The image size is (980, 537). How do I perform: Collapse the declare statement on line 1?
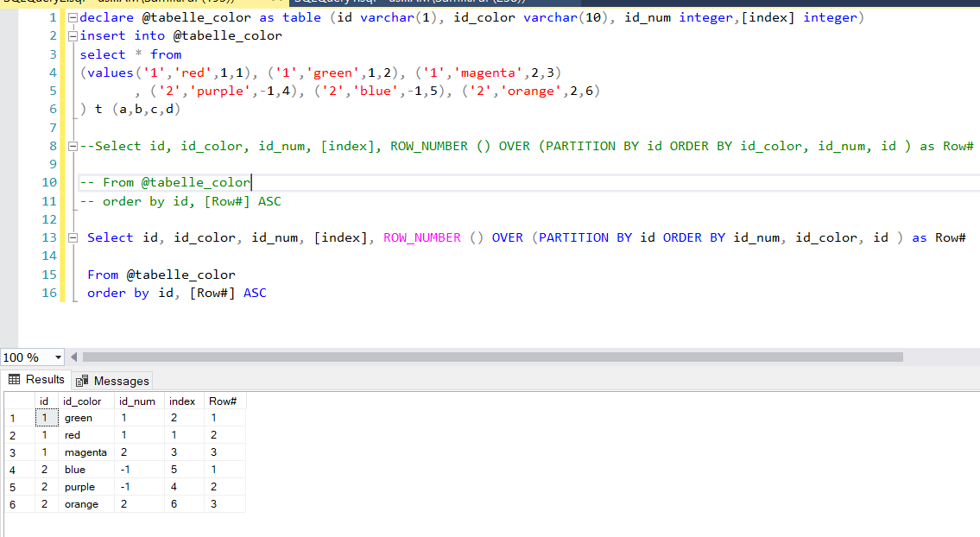point(73,17)
